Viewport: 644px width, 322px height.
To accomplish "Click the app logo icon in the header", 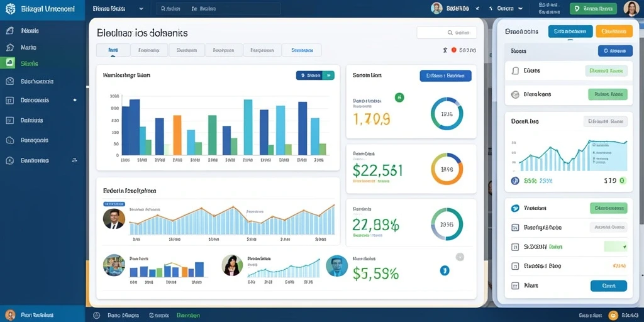I will coord(11,9).
